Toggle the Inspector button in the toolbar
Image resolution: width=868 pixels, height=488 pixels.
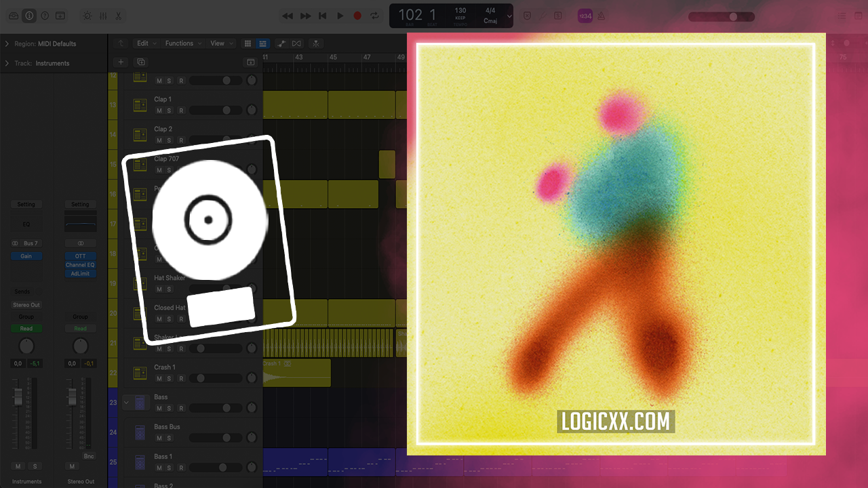click(x=29, y=16)
